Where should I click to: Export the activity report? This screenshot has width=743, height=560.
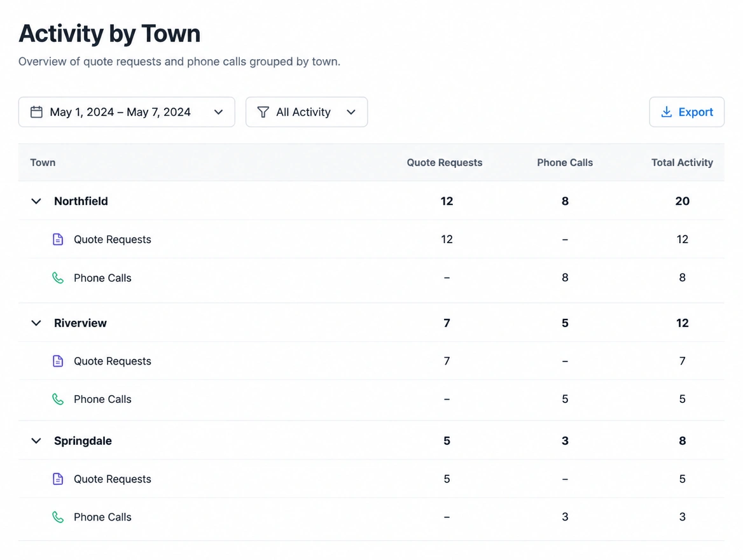point(686,112)
